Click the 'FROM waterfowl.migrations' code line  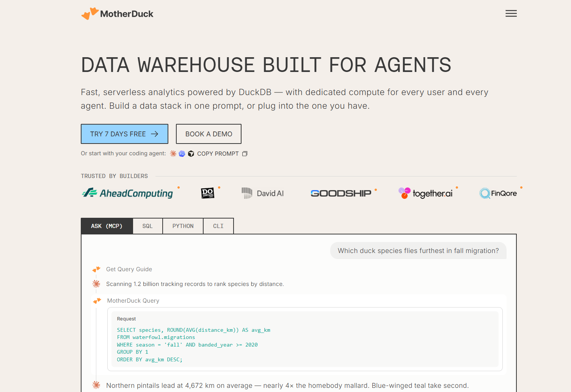click(156, 337)
